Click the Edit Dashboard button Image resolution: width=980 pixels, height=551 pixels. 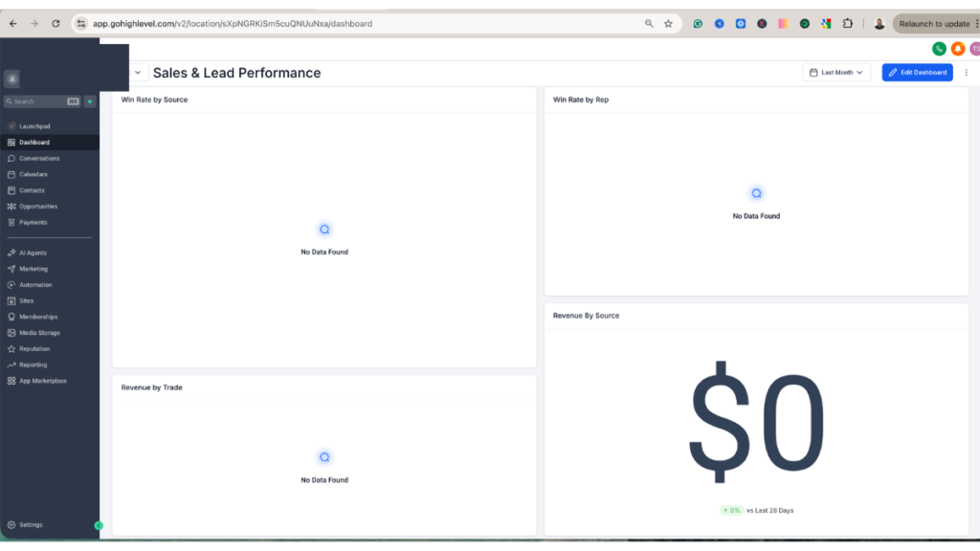tap(917, 73)
